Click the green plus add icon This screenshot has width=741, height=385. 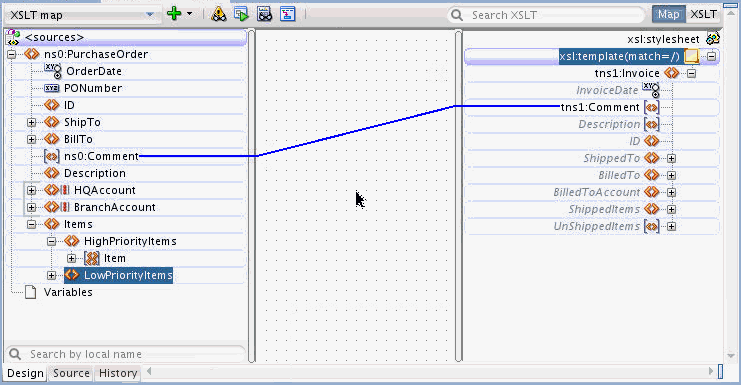[x=174, y=14]
